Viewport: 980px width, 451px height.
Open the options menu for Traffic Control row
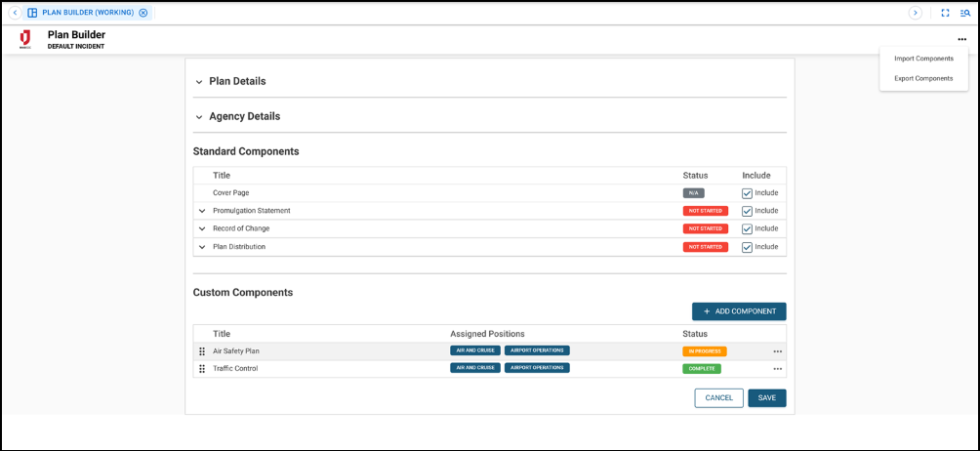pyautogui.click(x=778, y=369)
